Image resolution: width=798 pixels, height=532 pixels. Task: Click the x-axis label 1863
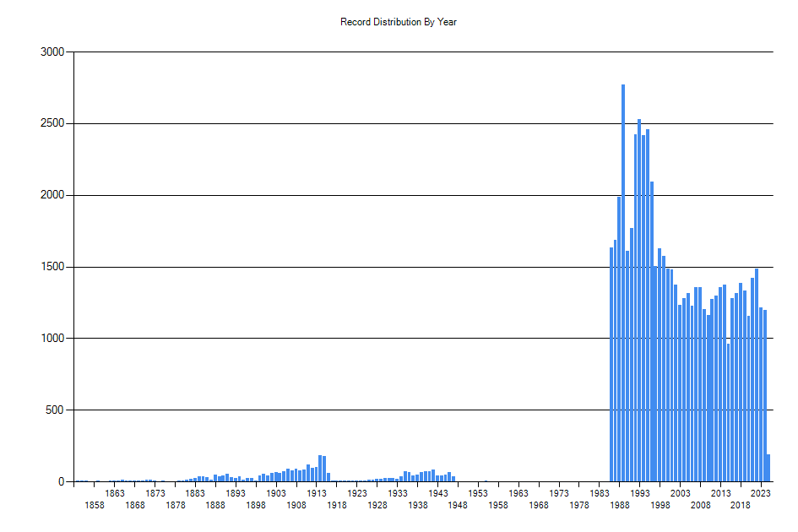[115, 493]
